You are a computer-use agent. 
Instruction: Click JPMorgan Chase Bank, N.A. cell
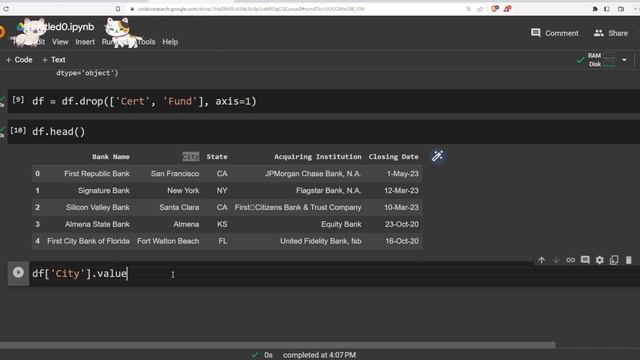click(313, 173)
